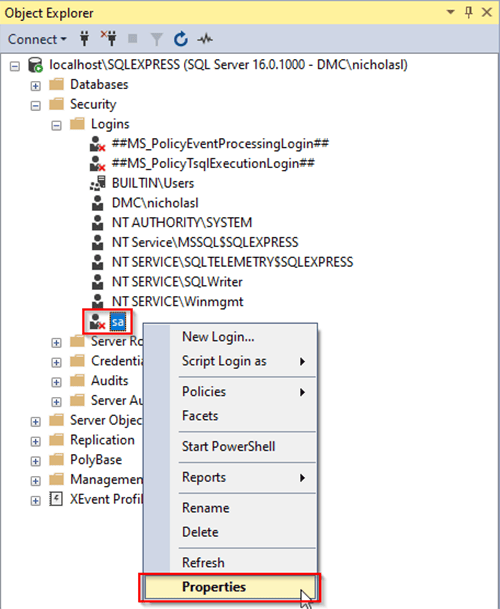Collapse the localhost\SQLEXPRESS server node
Screen dimensions: 500x609
pos(15,66)
